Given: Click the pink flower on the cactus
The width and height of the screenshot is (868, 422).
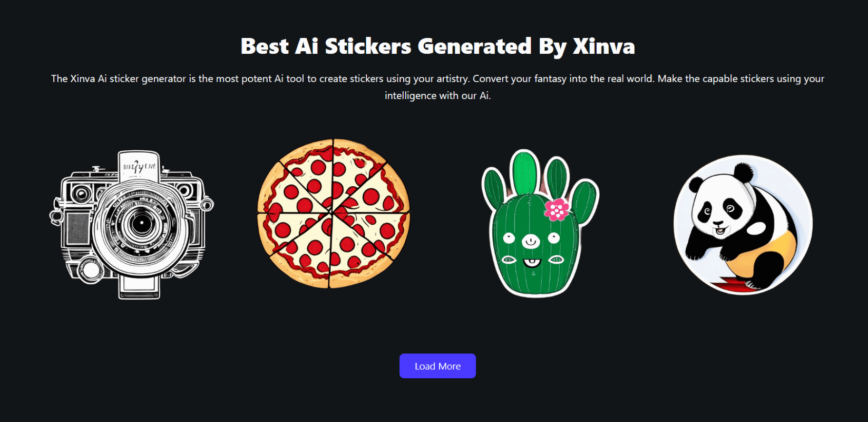Looking at the screenshot, I should pyautogui.click(x=557, y=209).
